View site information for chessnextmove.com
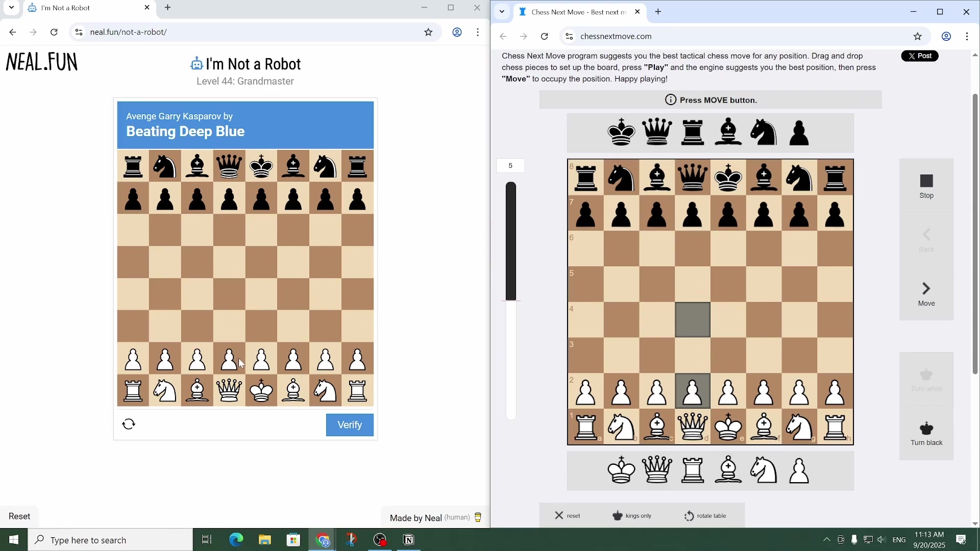 569,36
